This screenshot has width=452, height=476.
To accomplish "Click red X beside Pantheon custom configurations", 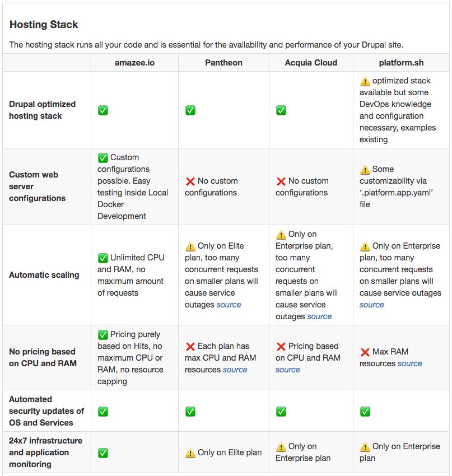I will (x=190, y=181).
